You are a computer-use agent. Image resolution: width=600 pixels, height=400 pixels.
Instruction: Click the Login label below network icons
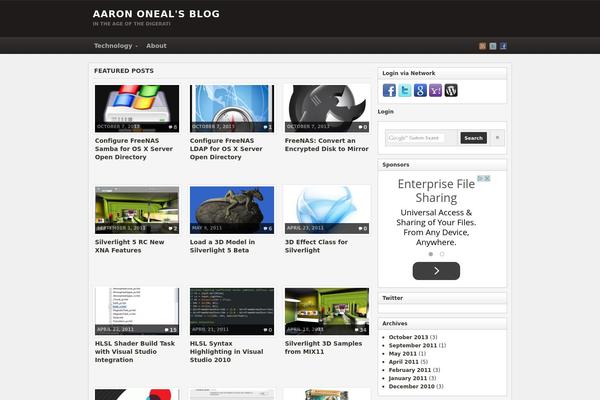click(386, 111)
